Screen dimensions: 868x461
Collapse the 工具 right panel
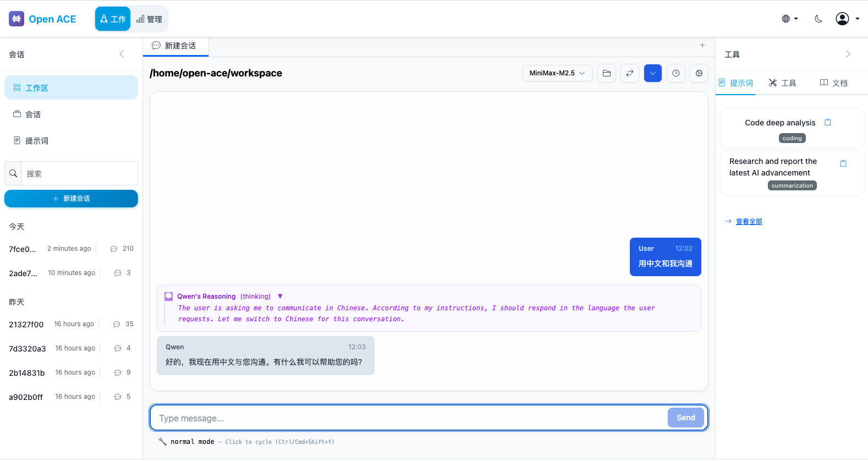coord(848,54)
